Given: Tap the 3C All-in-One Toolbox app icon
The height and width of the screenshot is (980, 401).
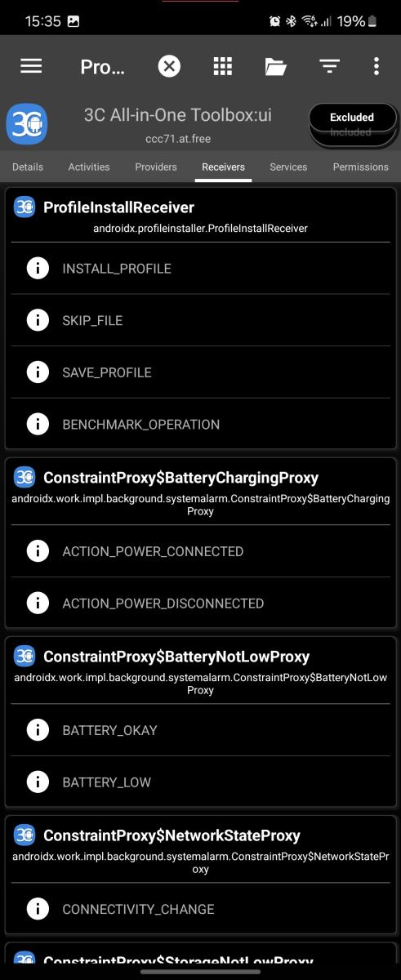Looking at the screenshot, I should [27, 124].
